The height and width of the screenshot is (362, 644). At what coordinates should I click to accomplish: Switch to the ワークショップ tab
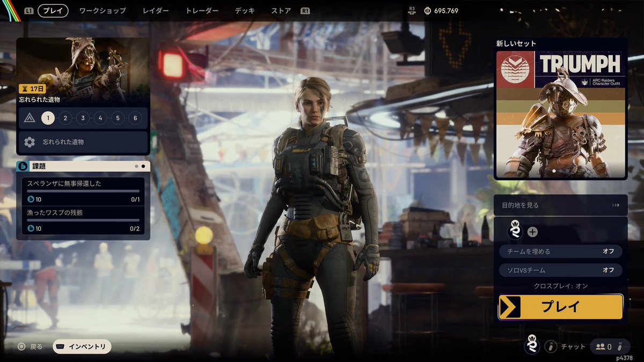103,11
